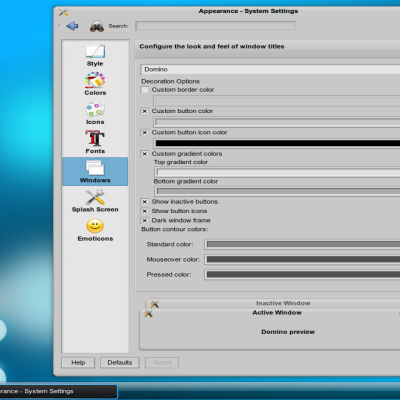Select the Colors icon in sidebar
This screenshot has height=400, width=400.
(95, 80)
